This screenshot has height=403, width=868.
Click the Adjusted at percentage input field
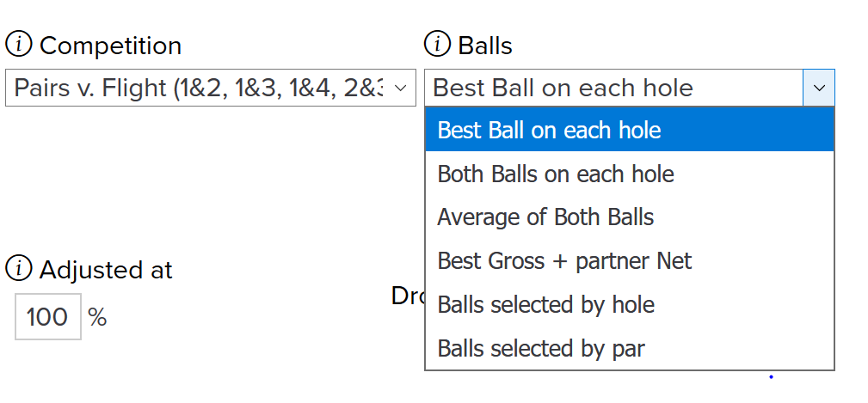click(47, 317)
